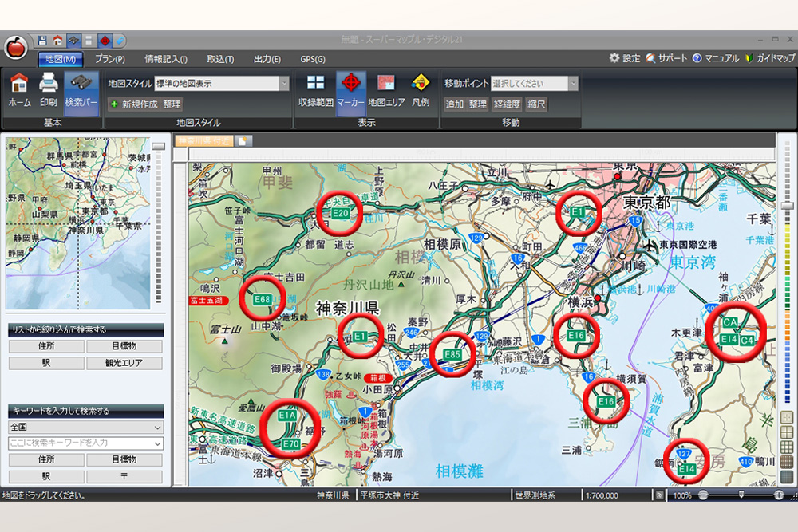The height and width of the screenshot is (532, 798).
Task: Click 駅 under リストから絞り込んで検索する
Action: click(x=46, y=363)
